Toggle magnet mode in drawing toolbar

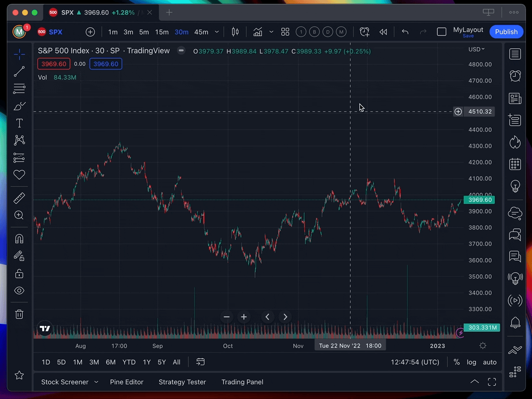(19, 239)
